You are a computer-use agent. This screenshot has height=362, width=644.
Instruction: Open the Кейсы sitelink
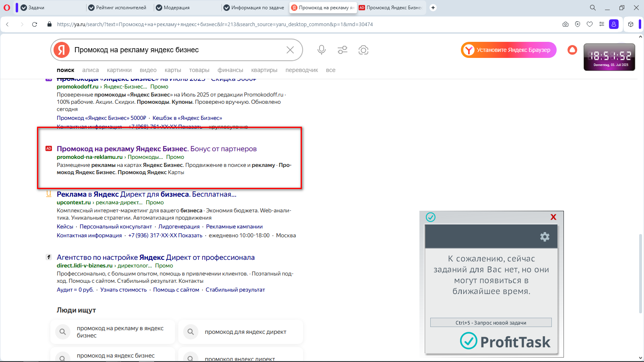65,226
